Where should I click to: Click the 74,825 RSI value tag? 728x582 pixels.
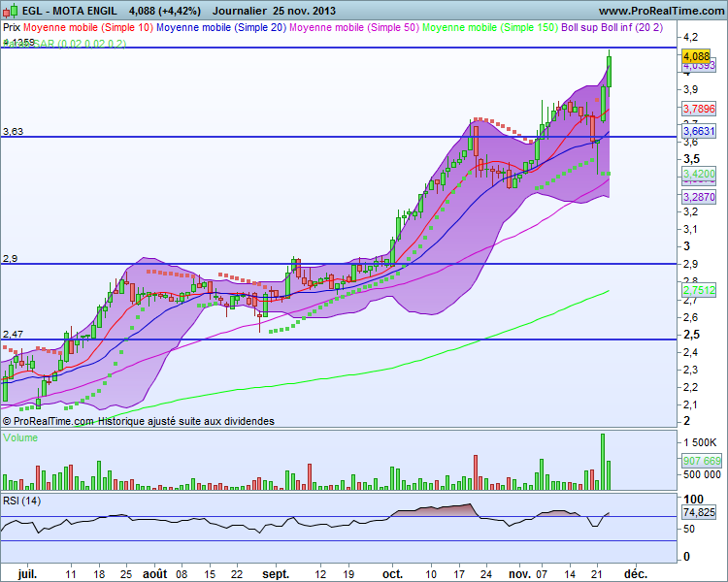[699, 512]
